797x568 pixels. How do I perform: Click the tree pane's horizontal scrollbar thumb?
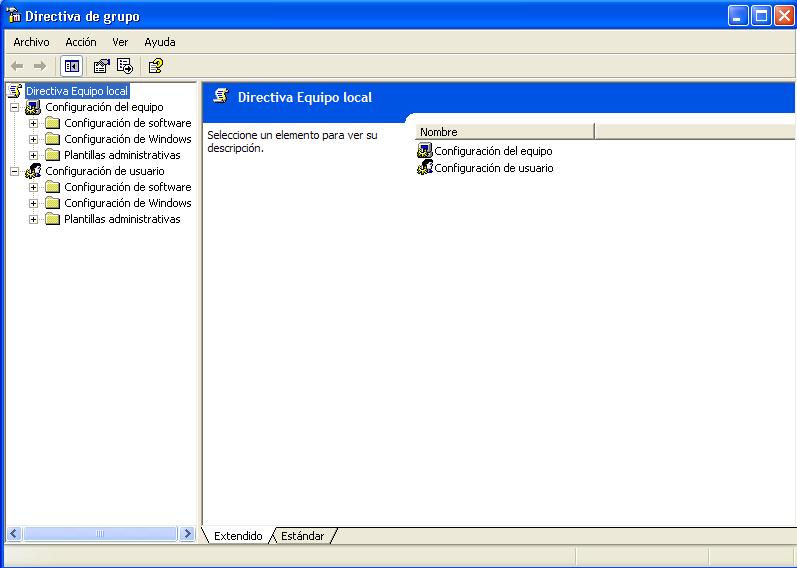tap(100, 533)
